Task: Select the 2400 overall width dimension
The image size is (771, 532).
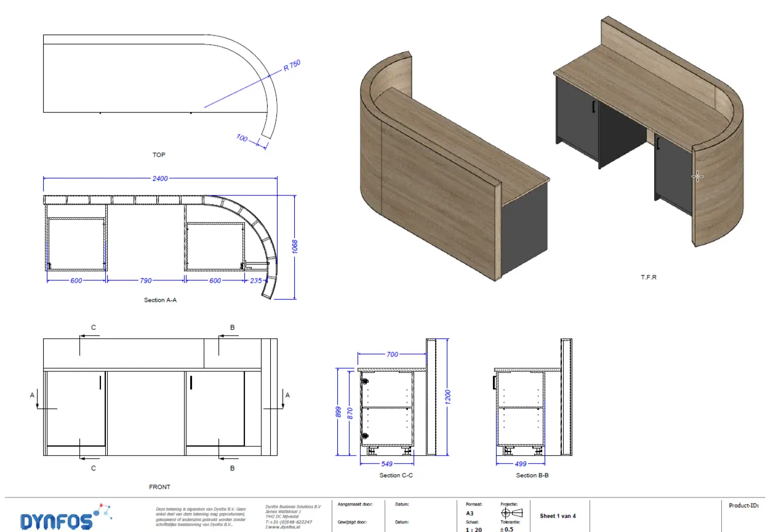Action: [x=160, y=178]
